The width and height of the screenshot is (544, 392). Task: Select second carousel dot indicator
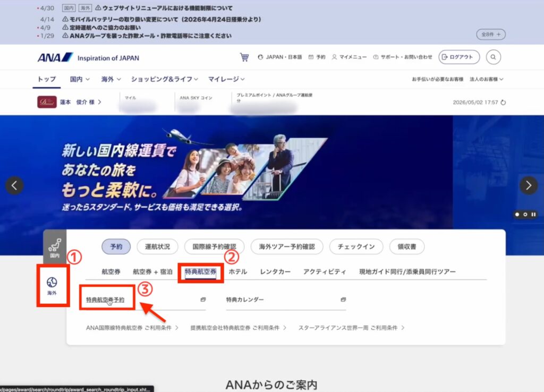pyautogui.click(x=525, y=215)
